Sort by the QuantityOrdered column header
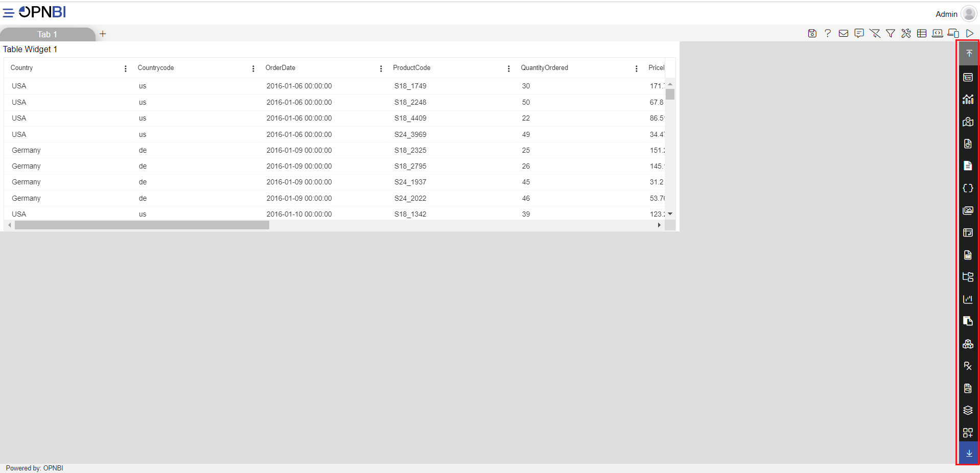Viewport: 980px width, 473px height. 544,68
